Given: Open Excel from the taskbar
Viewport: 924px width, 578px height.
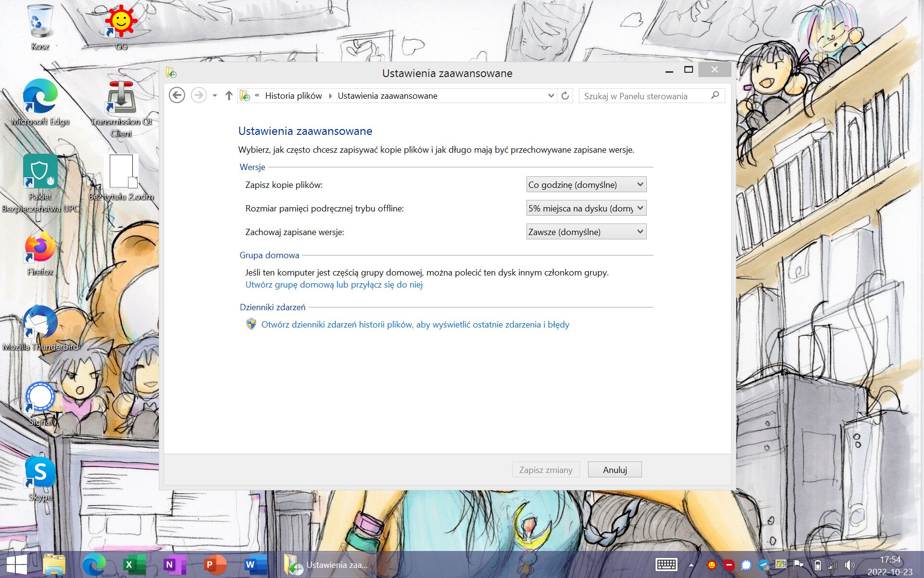Looking at the screenshot, I should pyautogui.click(x=135, y=565).
